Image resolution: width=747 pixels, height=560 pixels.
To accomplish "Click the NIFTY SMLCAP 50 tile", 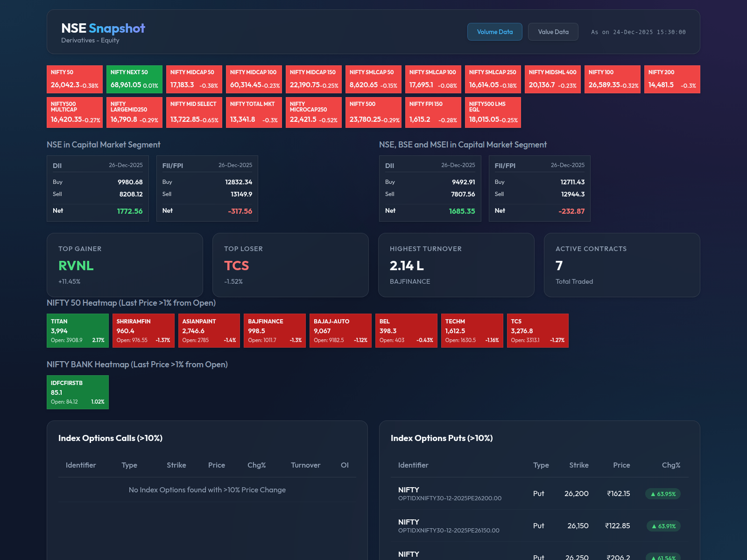I will tap(373, 79).
